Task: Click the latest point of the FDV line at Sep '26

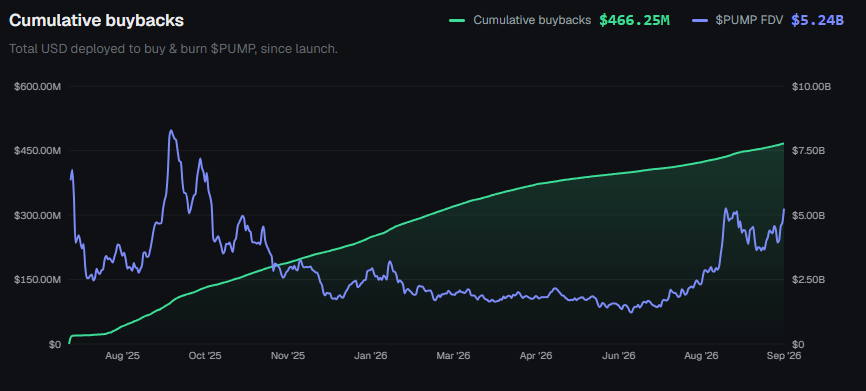Action: click(x=784, y=209)
